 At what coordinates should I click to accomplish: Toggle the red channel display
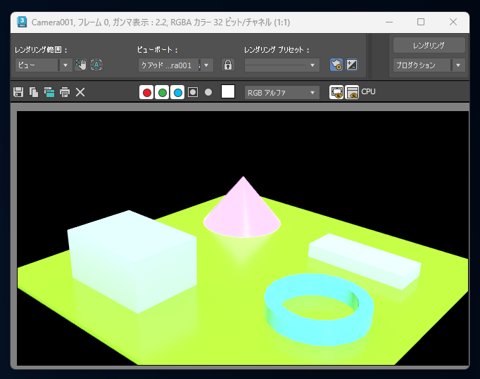[x=146, y=92]
